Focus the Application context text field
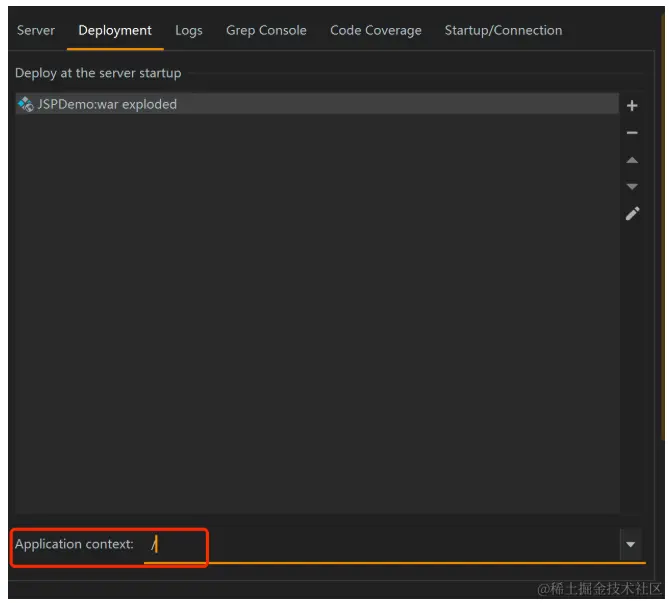 tap(380, 545)
